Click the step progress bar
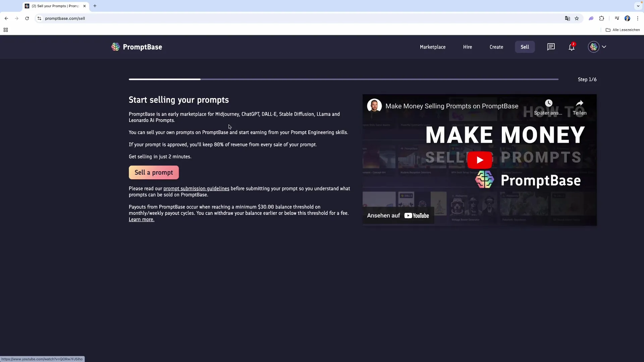644x362 pixels. [x=343, y=79]
